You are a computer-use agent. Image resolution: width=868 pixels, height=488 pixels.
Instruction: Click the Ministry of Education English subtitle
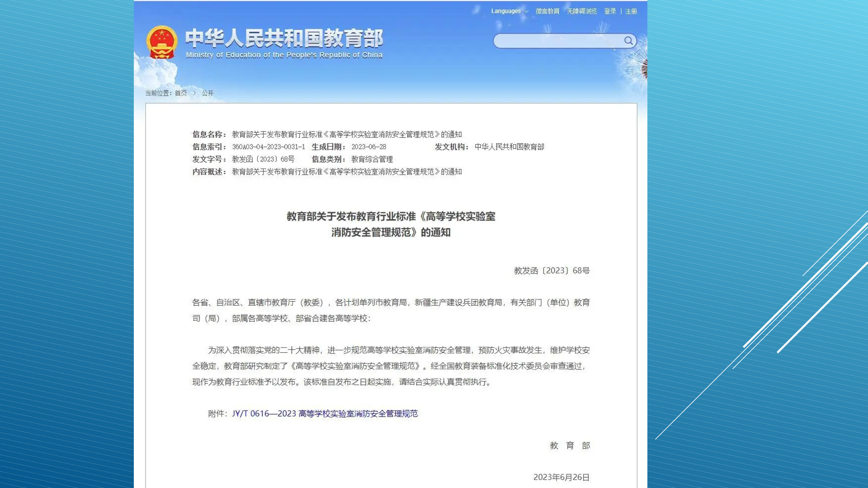tap(284, 55)
